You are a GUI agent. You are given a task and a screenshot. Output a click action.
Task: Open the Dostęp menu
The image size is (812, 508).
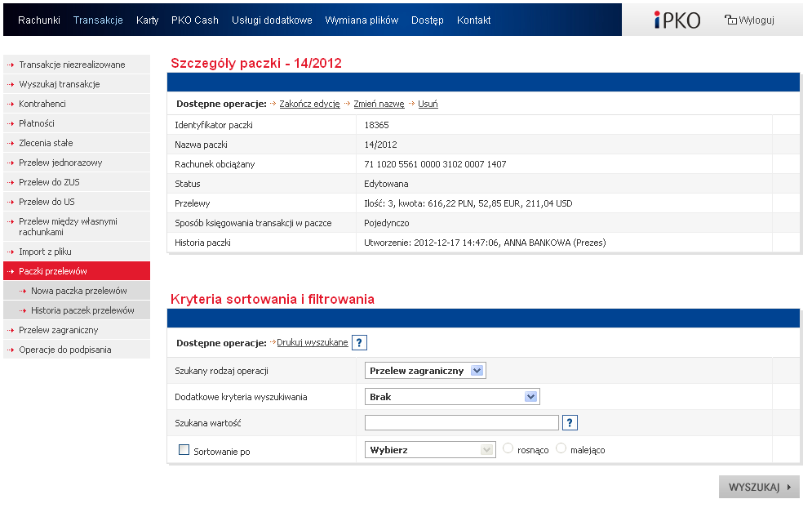coord(428,20)
